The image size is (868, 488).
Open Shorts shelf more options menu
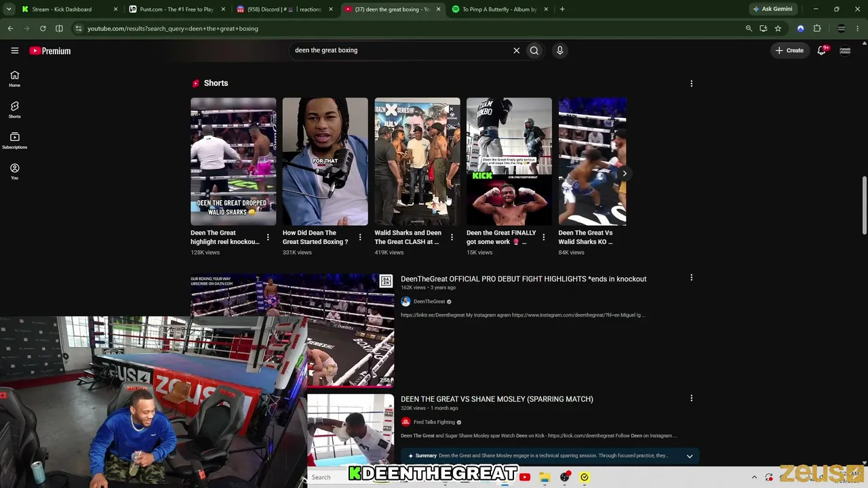pos(691,83)
